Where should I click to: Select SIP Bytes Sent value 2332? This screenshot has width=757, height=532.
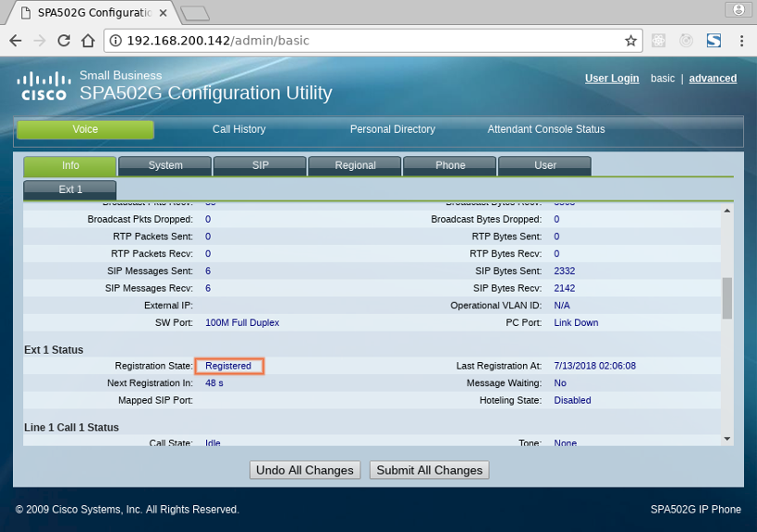coord(565,271)
